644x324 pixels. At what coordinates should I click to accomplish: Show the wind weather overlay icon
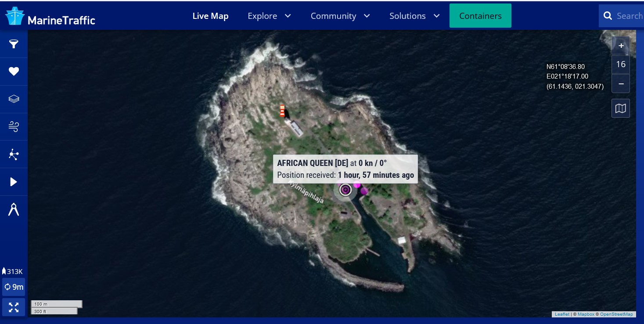(14, 127)
